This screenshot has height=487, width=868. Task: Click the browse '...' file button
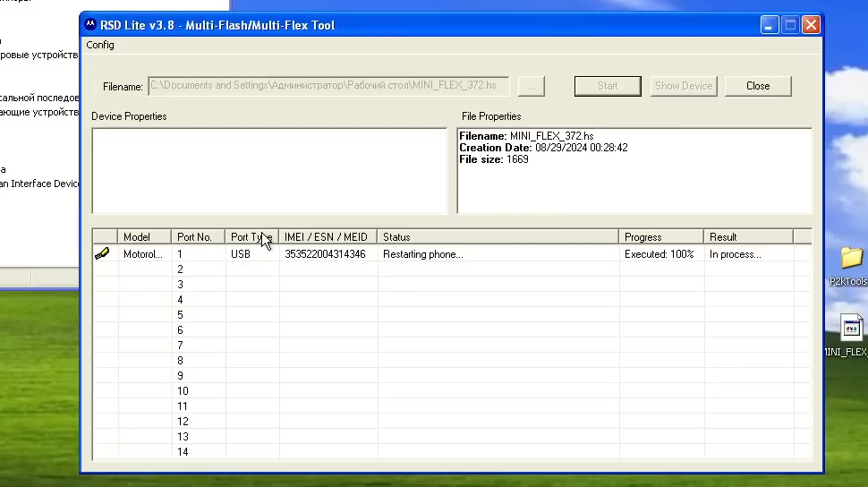(x=531, y=86)
